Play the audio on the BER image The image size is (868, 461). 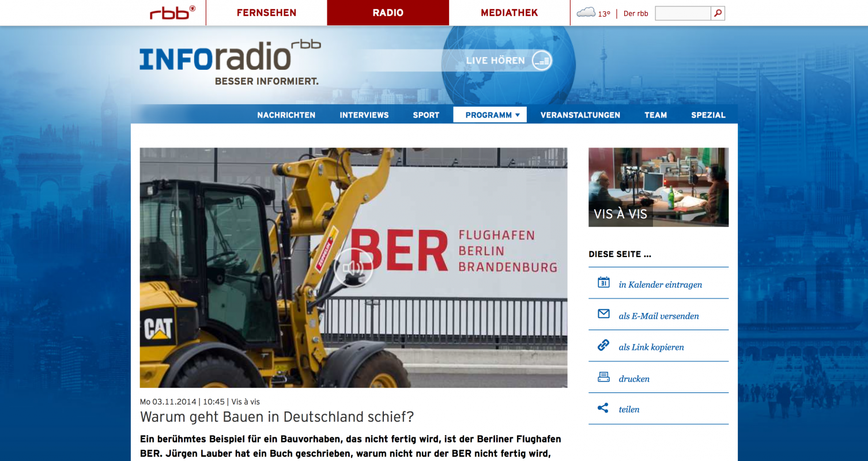tap(353, 267)
